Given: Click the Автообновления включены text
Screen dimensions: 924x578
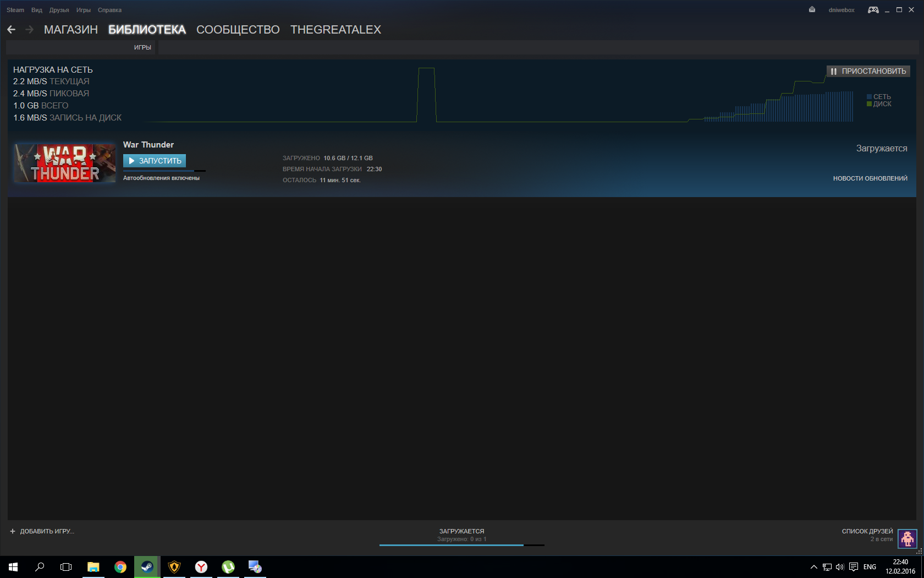Looking at the screenshot, I should coord(161,178).
